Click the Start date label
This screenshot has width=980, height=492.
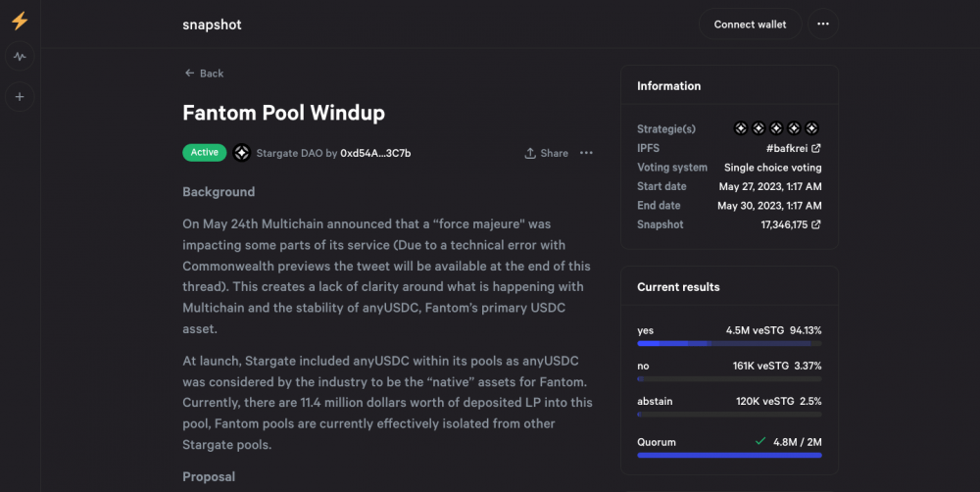(661, 186)
